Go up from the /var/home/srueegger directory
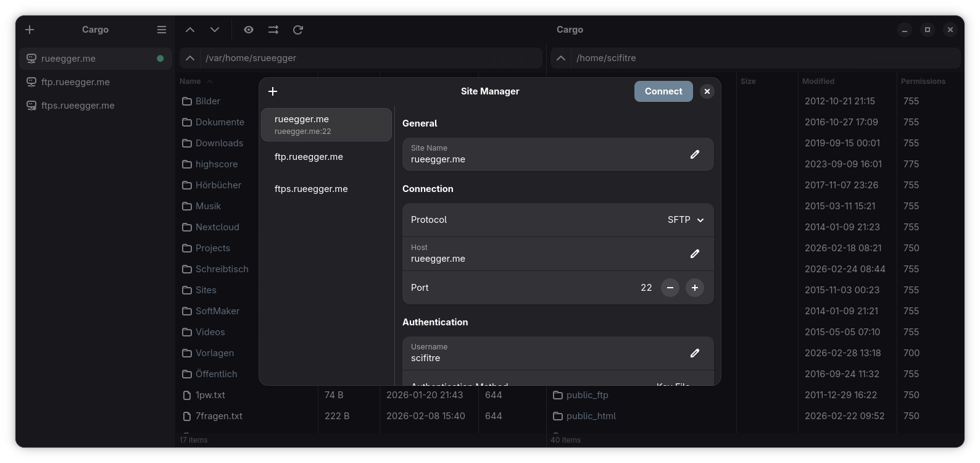 point(190,58)
